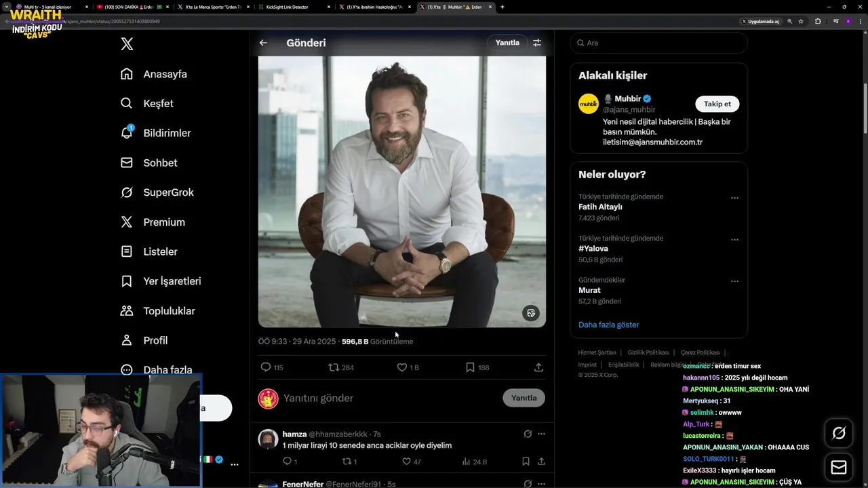This screenshot has height=488, width=868.
Task: Open Bildirimler notifications bell
Action: tap(127, 133)
